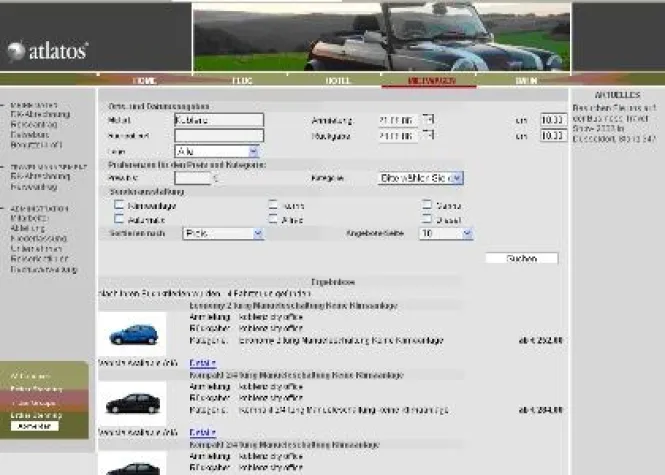
Task: Click the blue Economy car image
Action: pyautogui.click(x=132, y=334)
